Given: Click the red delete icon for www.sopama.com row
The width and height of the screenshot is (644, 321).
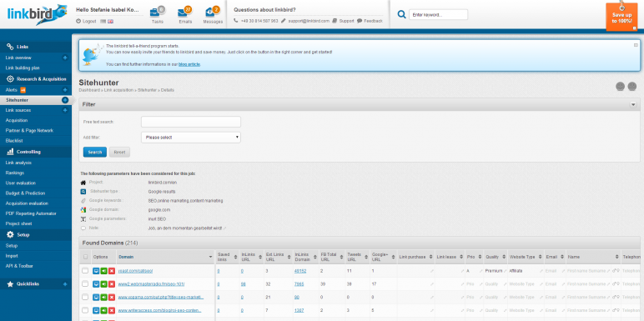Looking at the screenshot, I should tap(111, 297).
